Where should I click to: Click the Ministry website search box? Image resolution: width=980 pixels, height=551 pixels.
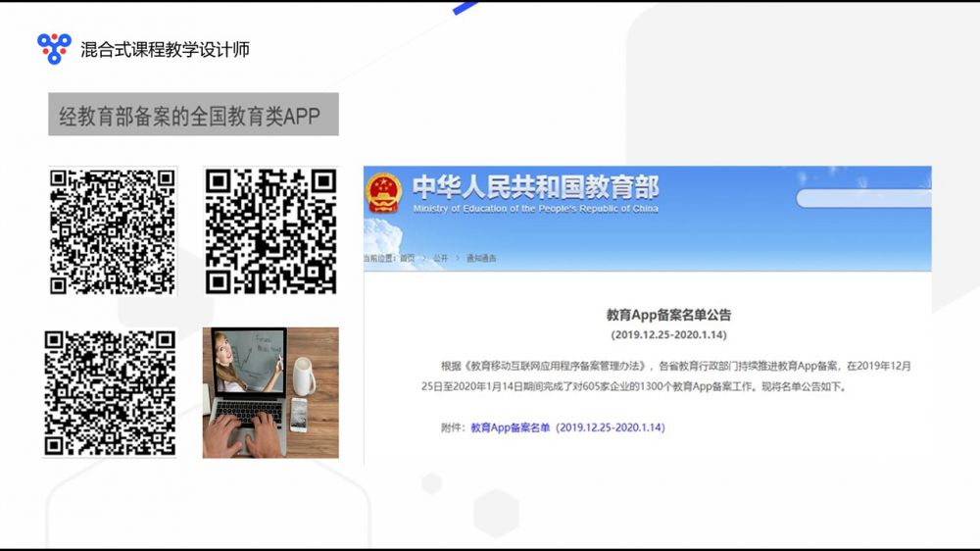[x=862, y=198]
